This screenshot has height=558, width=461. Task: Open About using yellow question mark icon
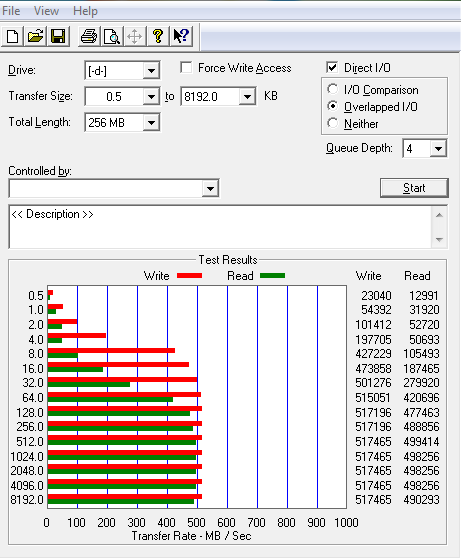click(158, 36)
